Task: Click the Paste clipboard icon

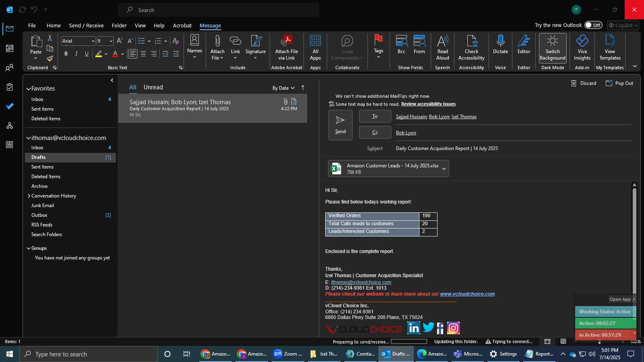Action: click(x=36, y=41)
